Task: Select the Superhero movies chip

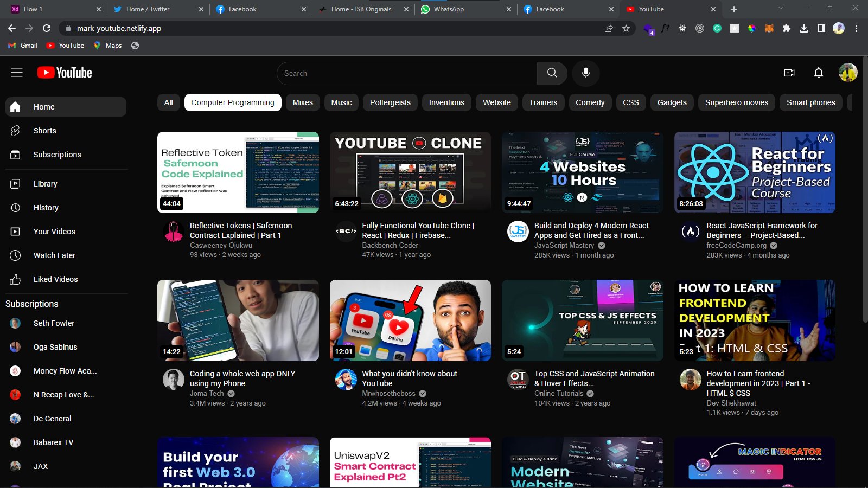Action: tap(737, 102)
